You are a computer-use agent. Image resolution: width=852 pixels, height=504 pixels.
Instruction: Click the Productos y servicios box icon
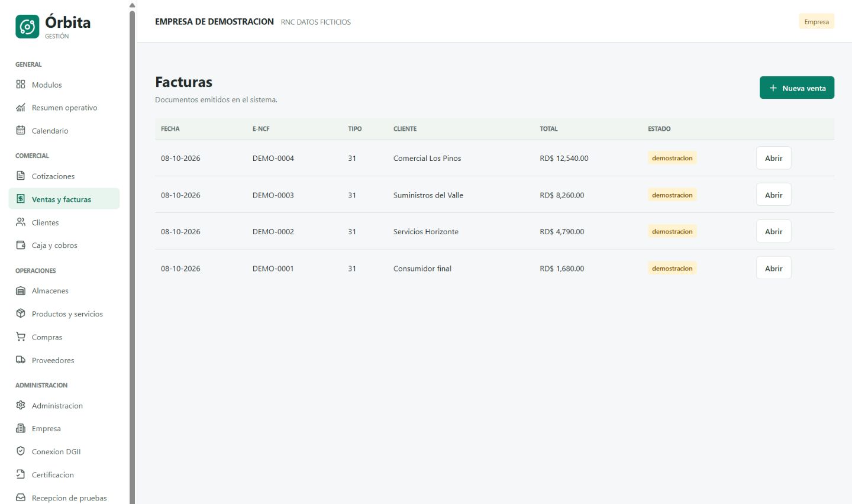(x=21, y=314)
